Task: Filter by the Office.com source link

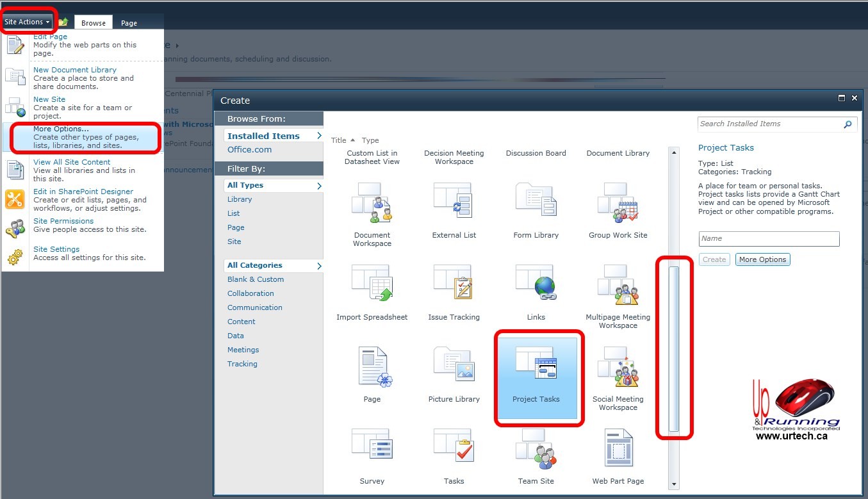Action: tap(249, 150)
